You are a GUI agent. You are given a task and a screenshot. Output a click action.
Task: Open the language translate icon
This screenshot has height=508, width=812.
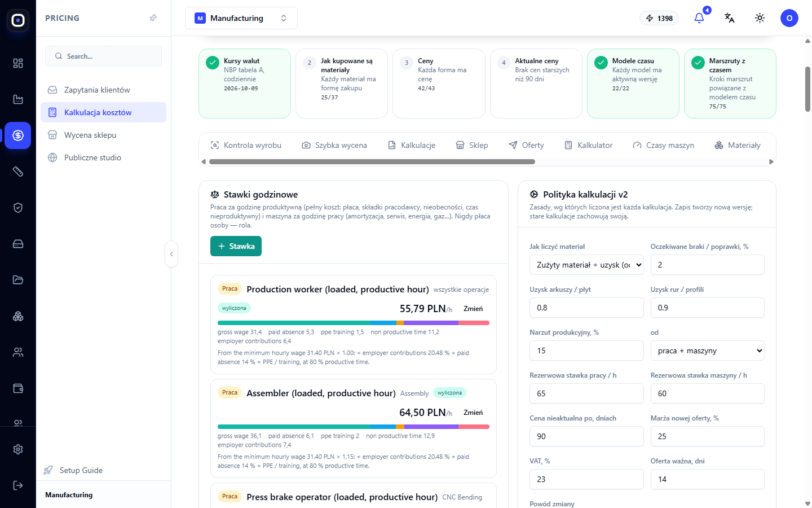click(x=730, y=18)
